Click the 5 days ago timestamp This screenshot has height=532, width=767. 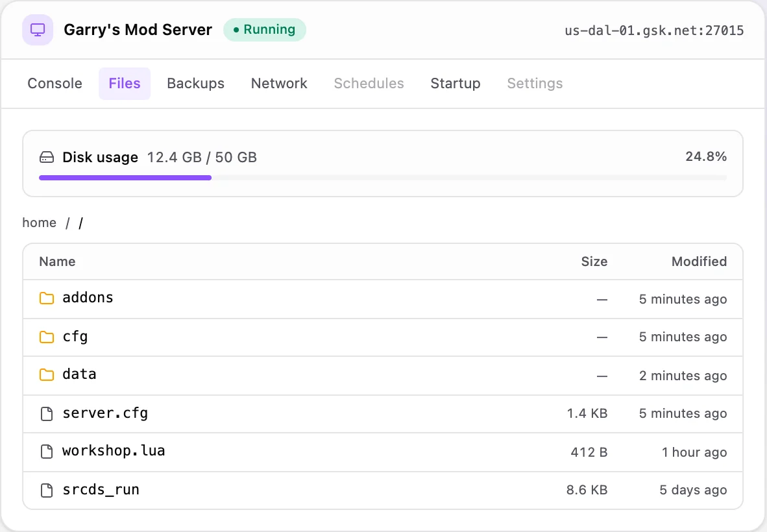pos(693,490)
